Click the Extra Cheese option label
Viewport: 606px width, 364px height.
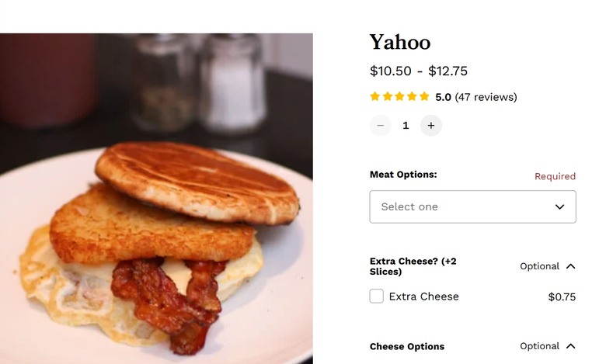[424, 296]
